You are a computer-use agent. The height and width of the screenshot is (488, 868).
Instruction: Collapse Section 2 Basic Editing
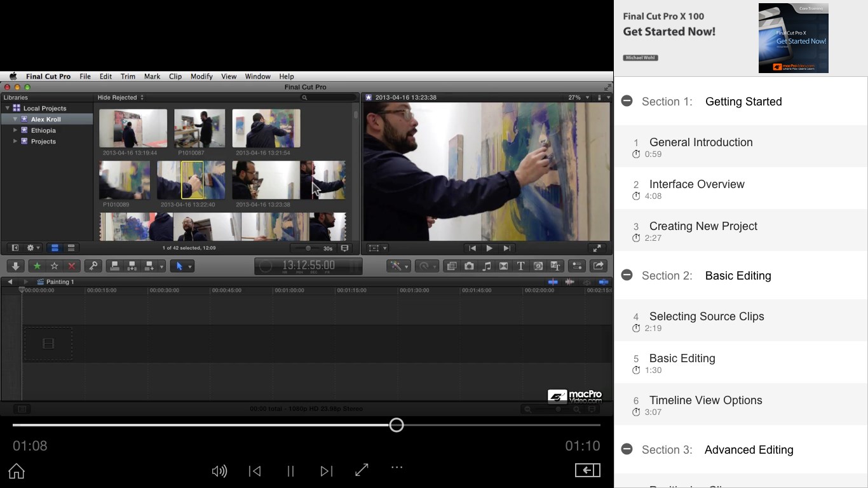[627, 275]
